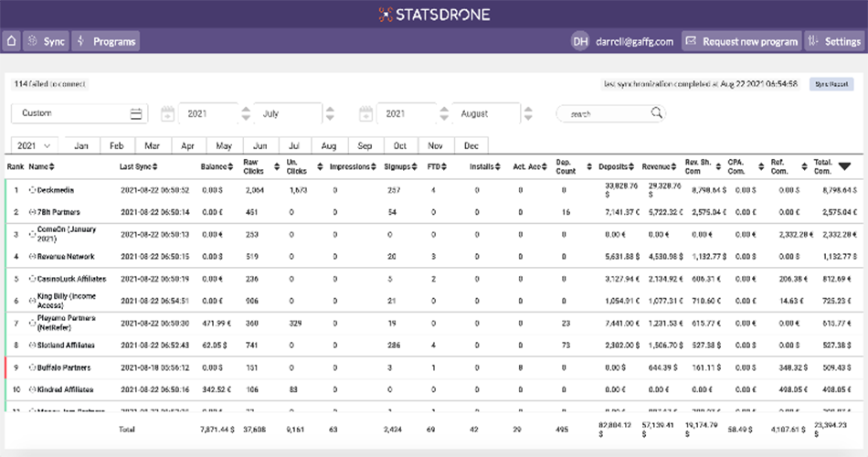Click the end date calendar icon
This screenshot has height=457, width=868.
[366, 114]
